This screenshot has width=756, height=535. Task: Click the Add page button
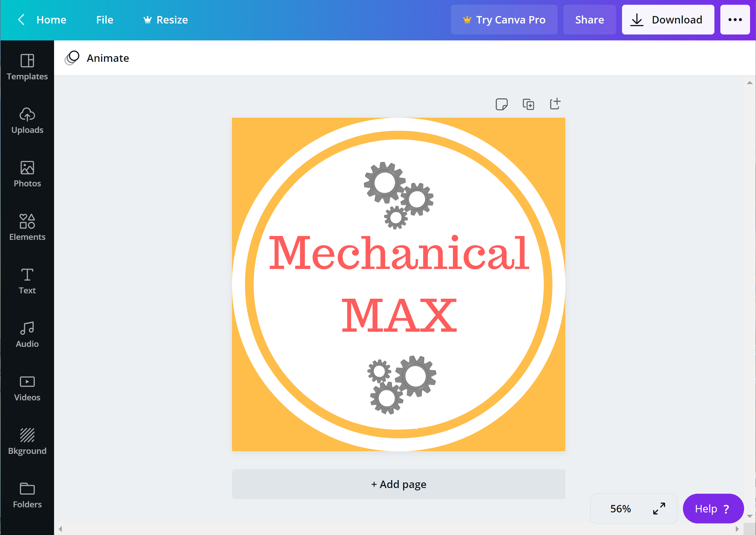tap(399, 484)
